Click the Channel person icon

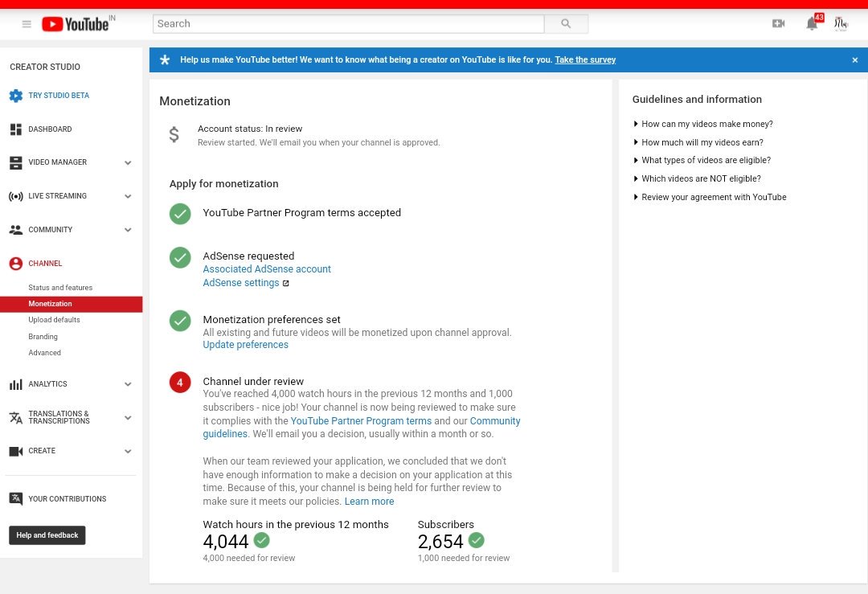16,263
